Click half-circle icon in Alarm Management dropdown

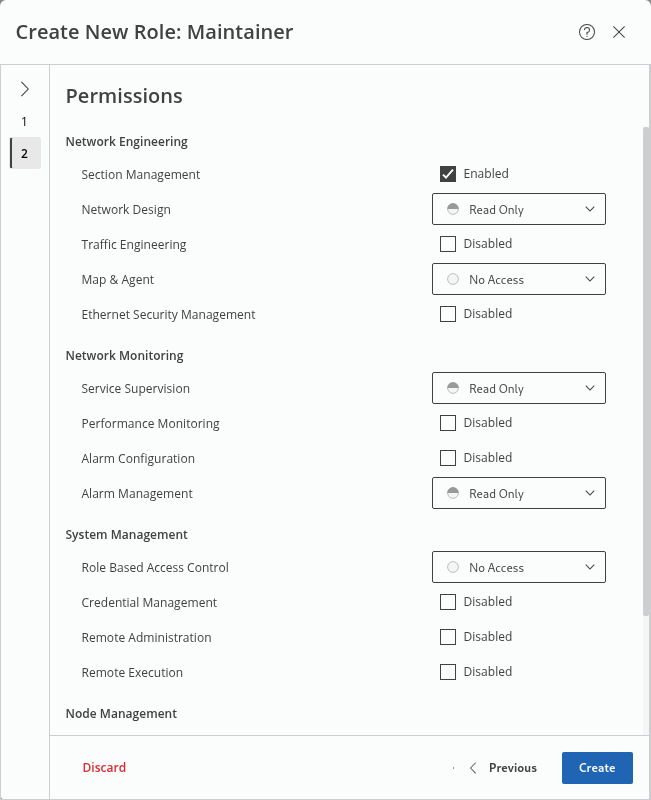(453, 494)
